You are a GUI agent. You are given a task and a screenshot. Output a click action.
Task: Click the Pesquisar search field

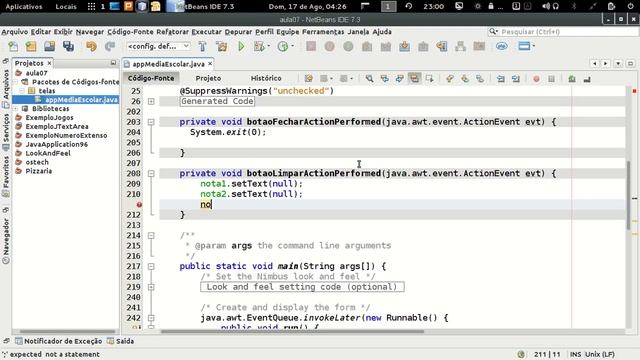tap(562, 32)
